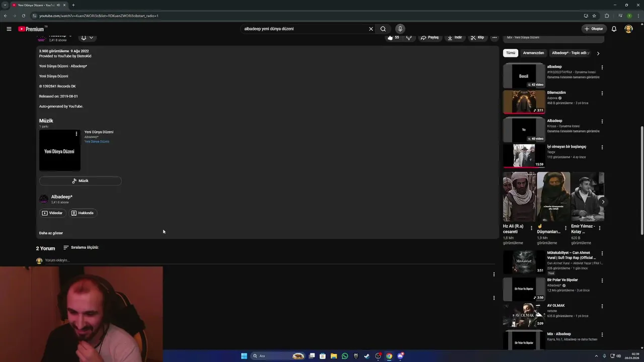
Task: Open options for İyi olmayan bir başlangıç
Action: pyautogui.click(x=602, y=147)
